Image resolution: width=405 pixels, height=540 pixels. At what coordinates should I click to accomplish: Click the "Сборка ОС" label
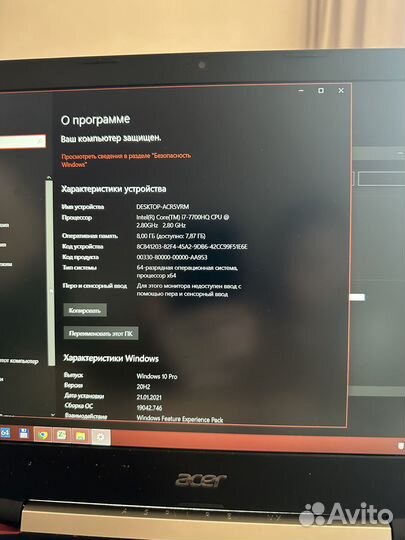[x=79, y=406]
